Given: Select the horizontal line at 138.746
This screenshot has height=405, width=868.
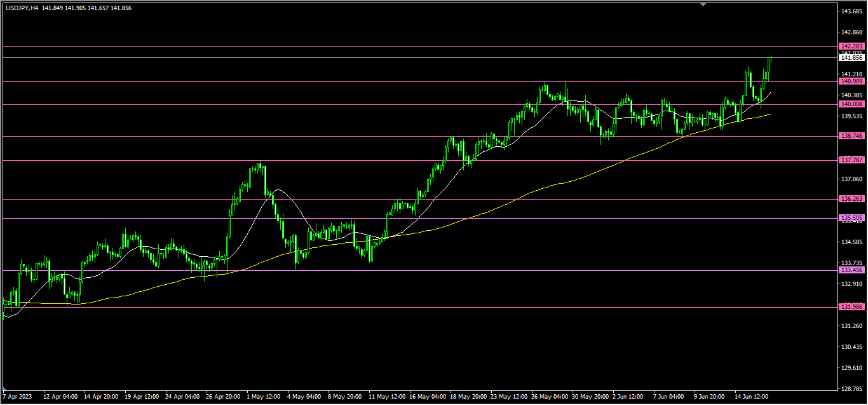Looking at the screenshot, I should click(318, 137).
